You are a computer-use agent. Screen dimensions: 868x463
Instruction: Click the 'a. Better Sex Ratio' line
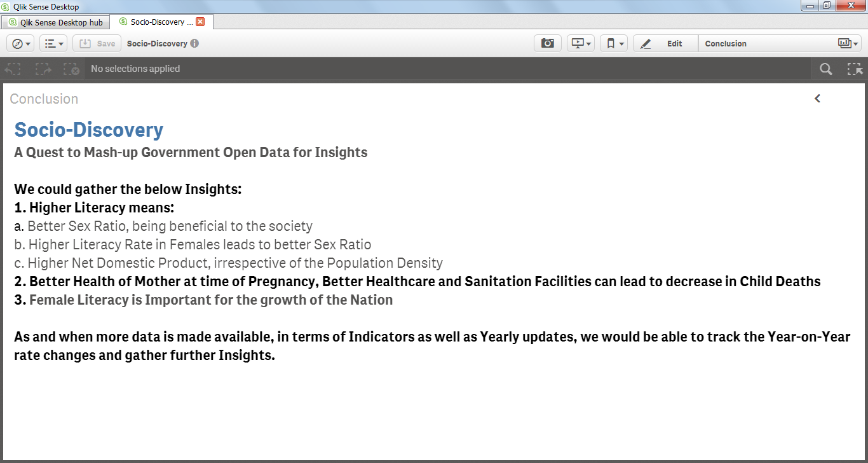tap(163, 226)
